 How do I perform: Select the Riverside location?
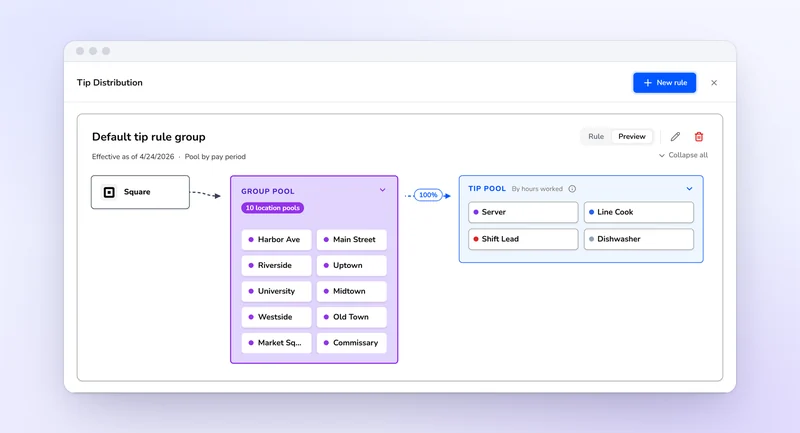[x=276, y=265]
